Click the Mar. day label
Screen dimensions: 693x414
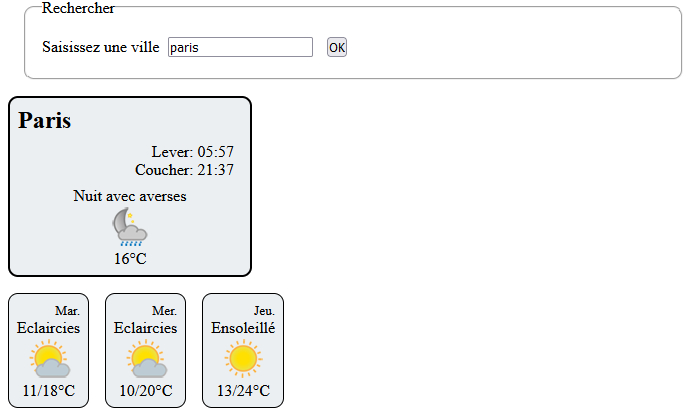(x=67, y=311)
